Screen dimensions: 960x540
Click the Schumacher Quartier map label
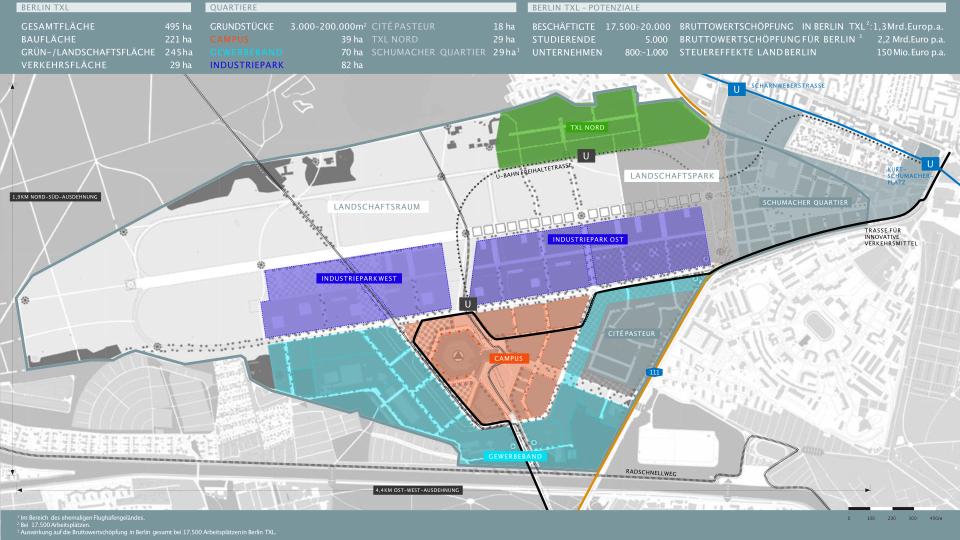804,202
